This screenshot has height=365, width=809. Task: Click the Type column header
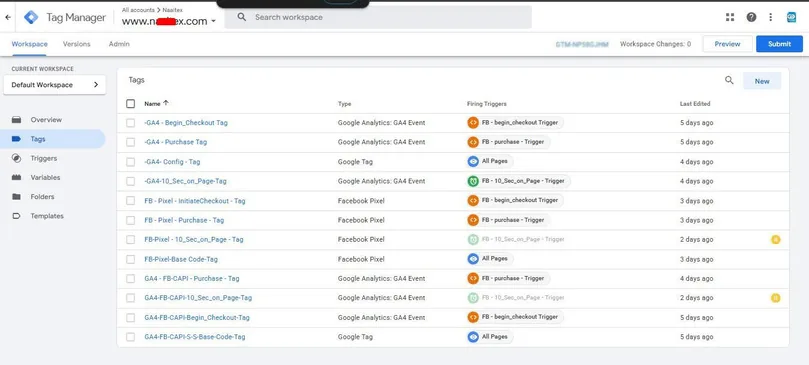tap(345, 104)
